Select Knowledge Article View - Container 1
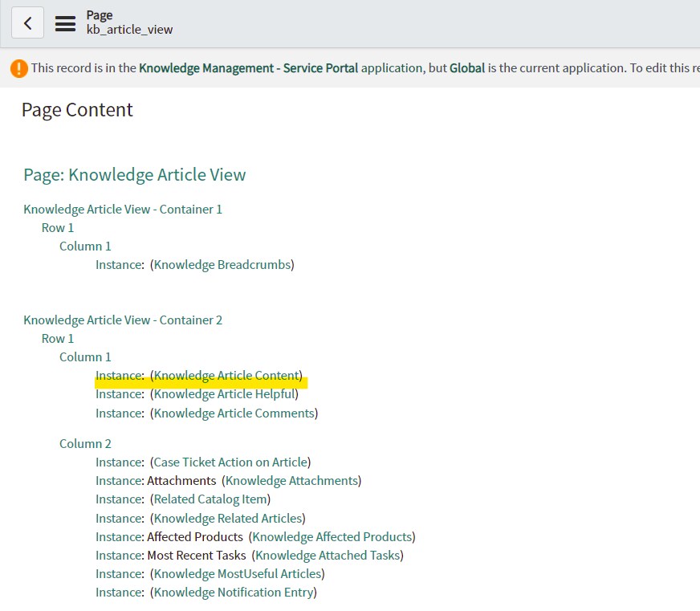This screenshot has height=611, width=700. click(x=123, y=210)
